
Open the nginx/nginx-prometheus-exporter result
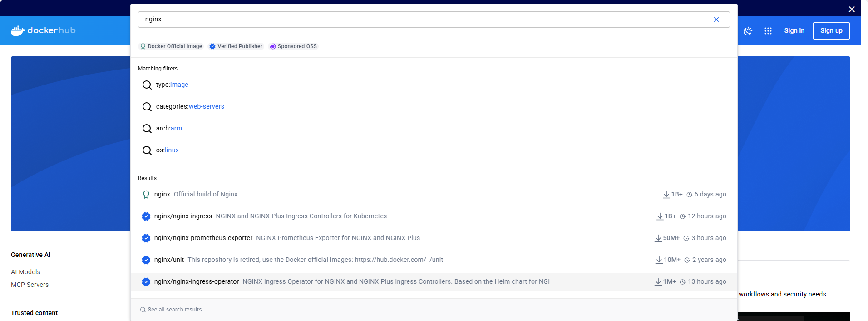point(434,238)
